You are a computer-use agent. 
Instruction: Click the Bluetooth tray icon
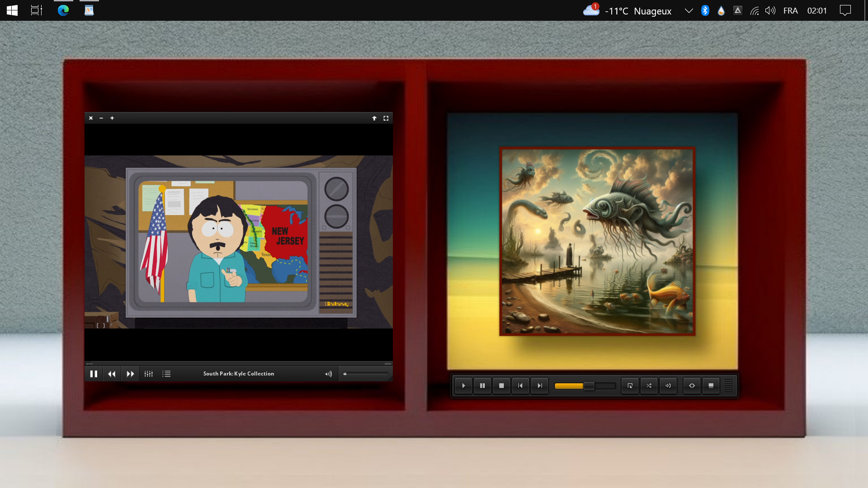pyautogui.click(x=705, y=10)
